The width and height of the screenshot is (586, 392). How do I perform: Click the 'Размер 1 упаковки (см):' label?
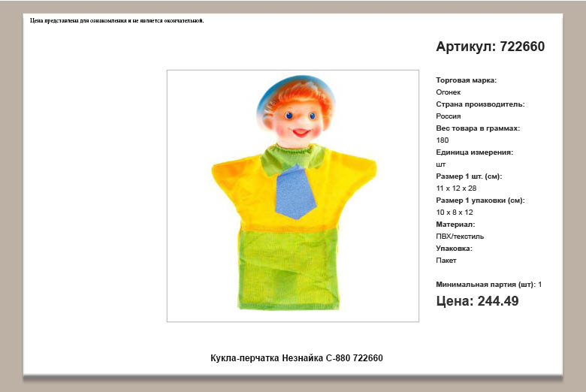pyautogui.click(x=480, y=201)
